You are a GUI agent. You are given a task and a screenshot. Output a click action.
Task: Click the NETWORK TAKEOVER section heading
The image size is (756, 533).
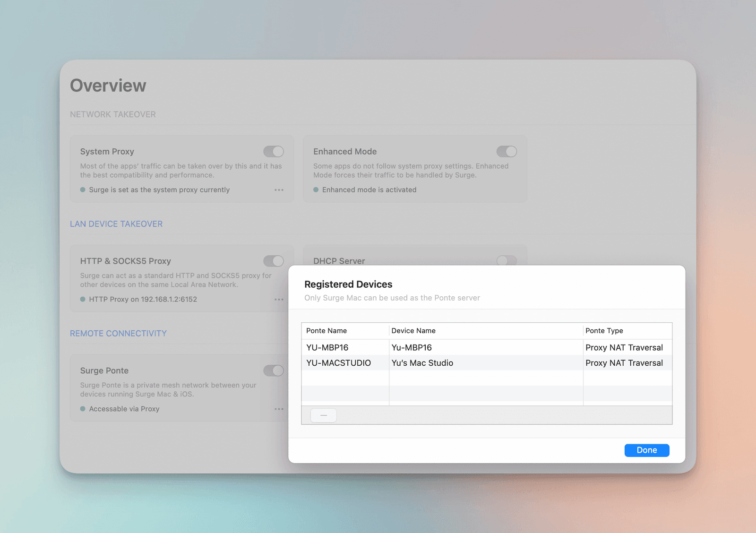pos(113,114)
